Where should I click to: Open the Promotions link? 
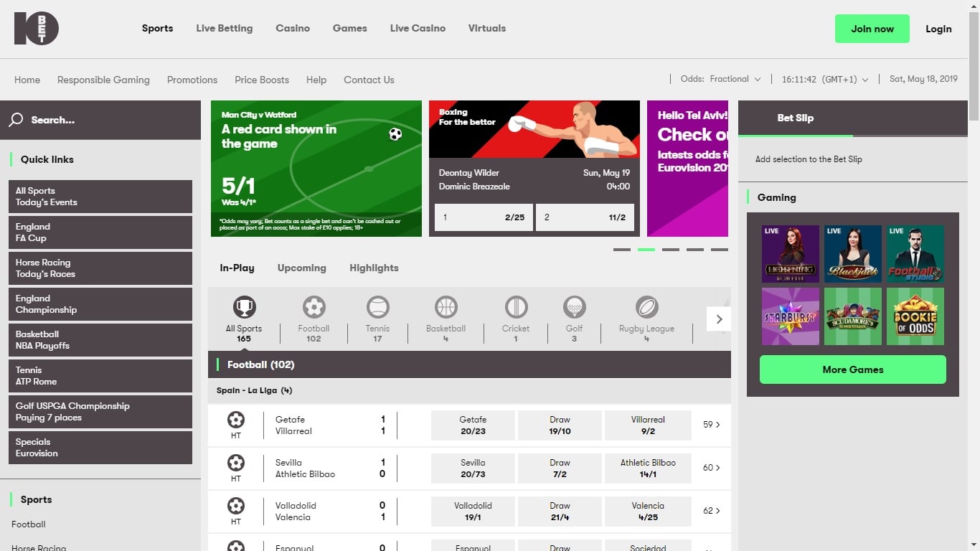pyautogui.click(x=192, y=80)
